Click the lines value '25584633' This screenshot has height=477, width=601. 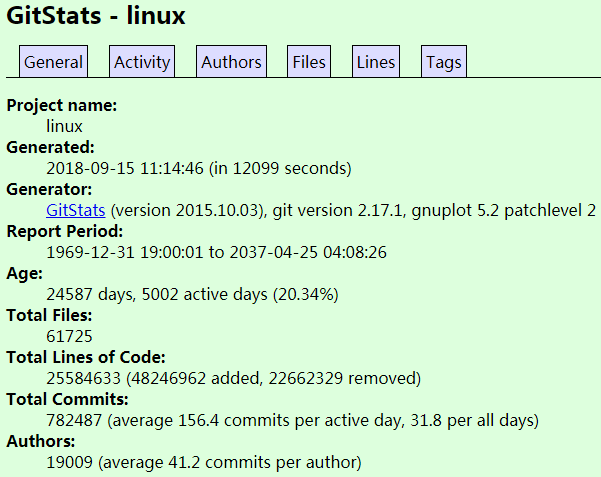[83, 378]
